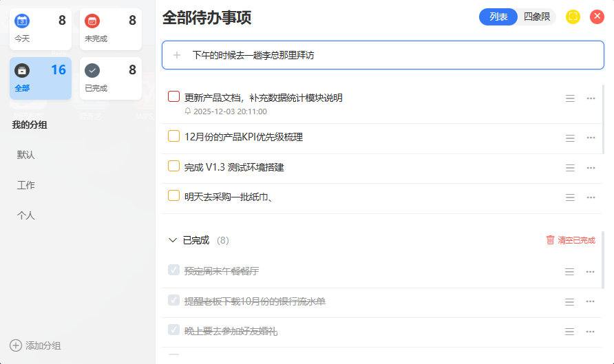
Task: Open the Today calendar icon card
Action: tap(22, 21)
